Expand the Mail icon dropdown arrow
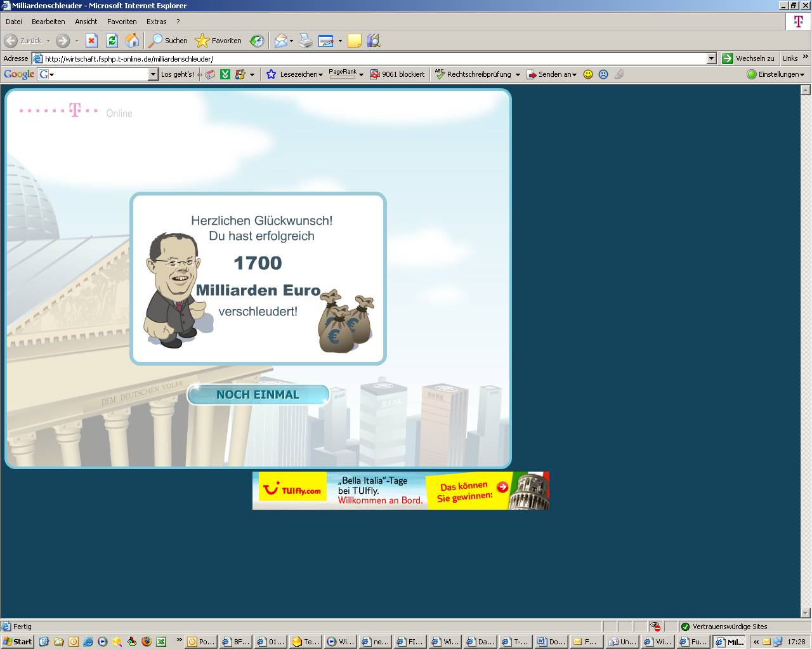This screenshot has width=812, height=650. click(292, 41)
